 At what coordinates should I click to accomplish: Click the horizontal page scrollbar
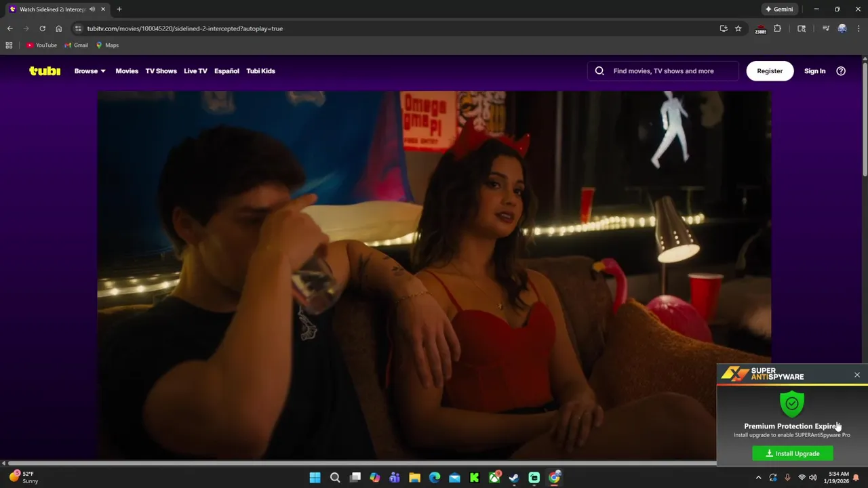click(362, 463)
